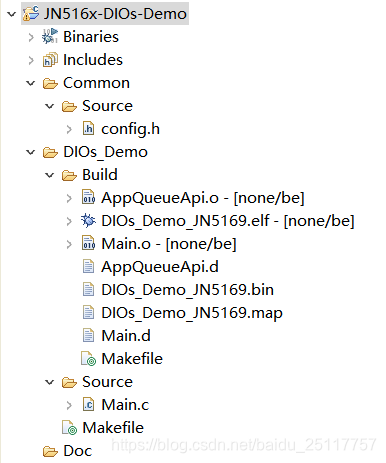Expand the Main.c file outline
The width and height of the screenshot is (386, 463).
click(69, 405)
